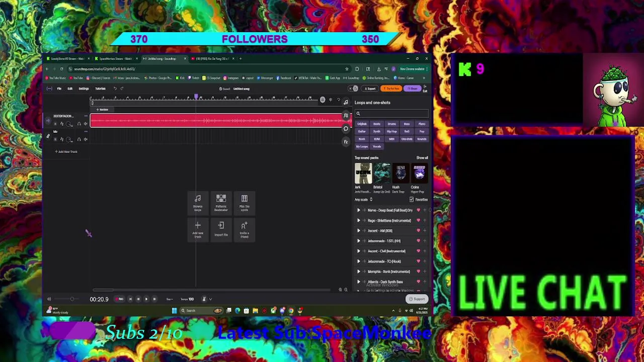Click the Export button

pos(370,88)
